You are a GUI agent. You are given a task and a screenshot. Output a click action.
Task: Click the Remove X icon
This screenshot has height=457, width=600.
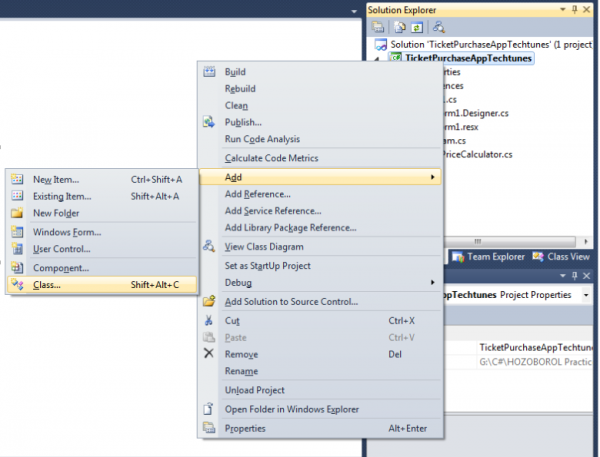tap(209, 353)
